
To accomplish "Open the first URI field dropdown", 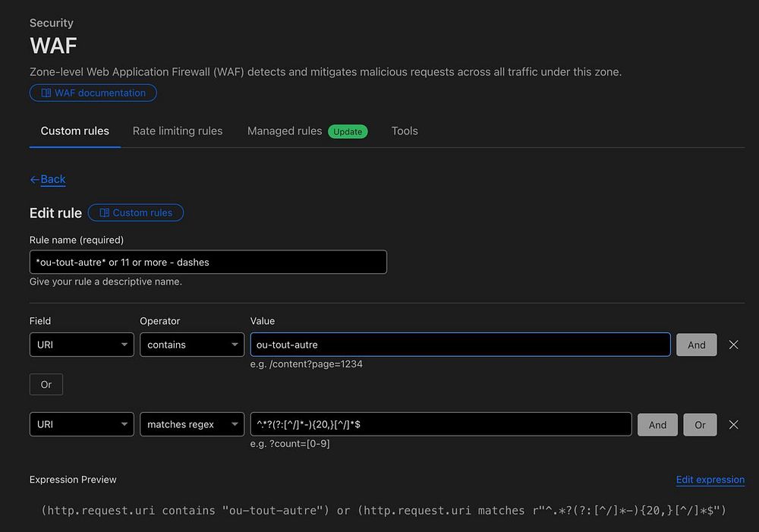I will [82, 345].
